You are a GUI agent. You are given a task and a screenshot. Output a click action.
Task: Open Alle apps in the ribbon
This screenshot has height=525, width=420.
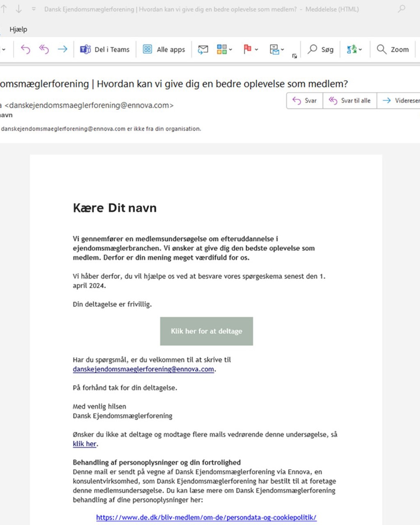164,50
